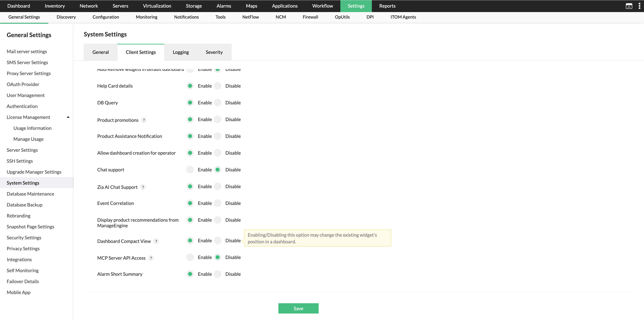Open Database Maintenance

[30, 194]
